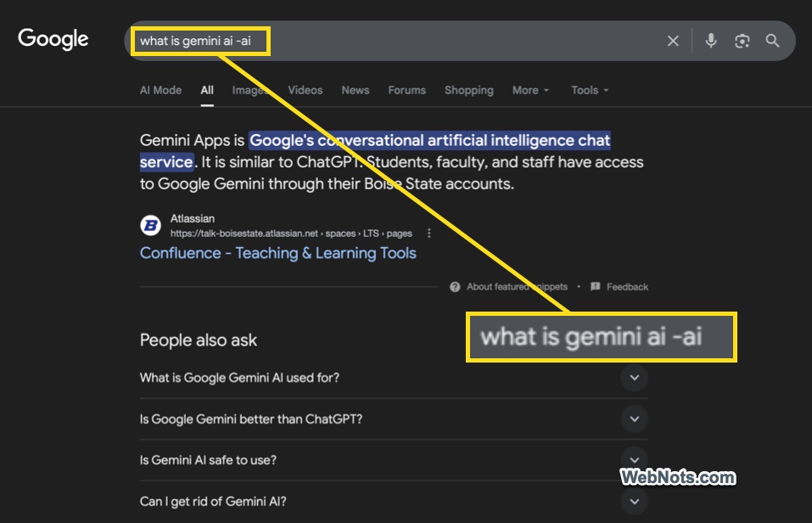812x523 pixels.
Task: Click the Boise State favicon of the result
Action: [x=151, y=226]
